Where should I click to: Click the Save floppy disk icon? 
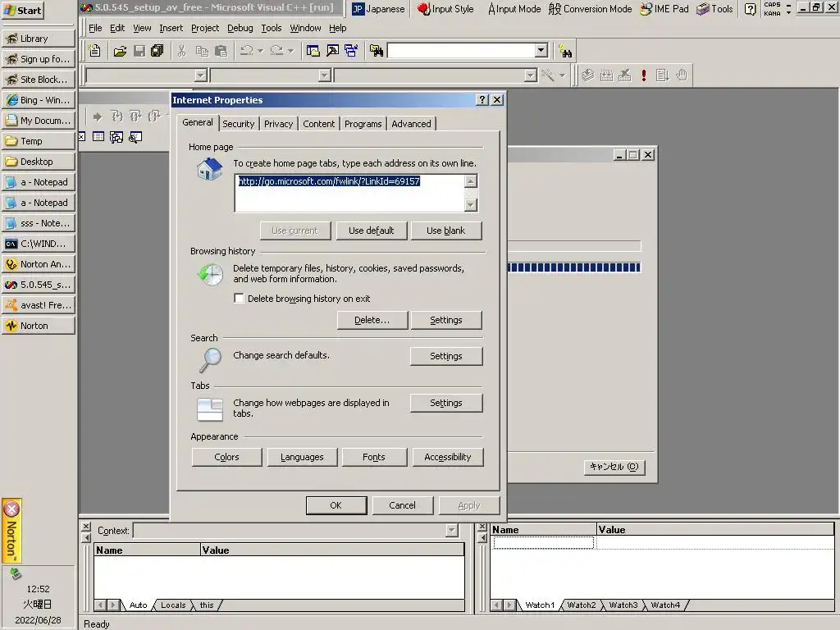(x=139, y=51)
